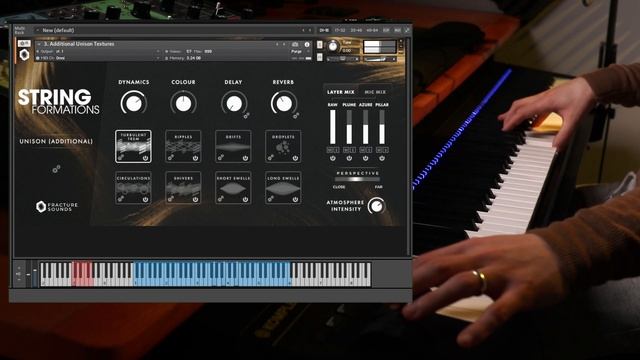Load previous instrument with left arrow

tap(277, 44)
